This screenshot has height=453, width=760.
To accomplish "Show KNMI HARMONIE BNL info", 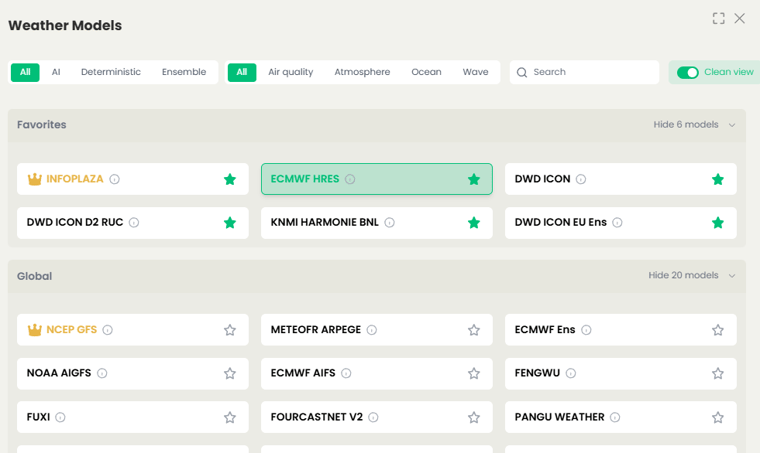I will [x=390, y=222].
